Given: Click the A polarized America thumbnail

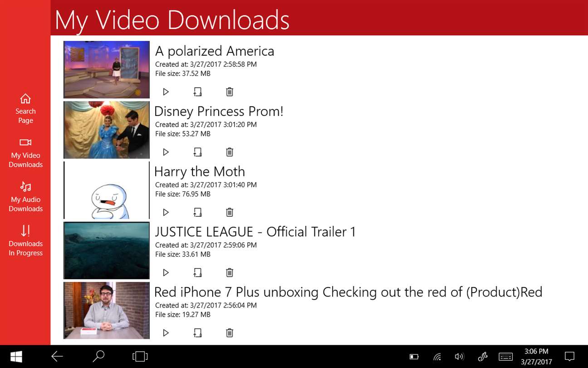Looking at the screenshot, I should 107,70.
